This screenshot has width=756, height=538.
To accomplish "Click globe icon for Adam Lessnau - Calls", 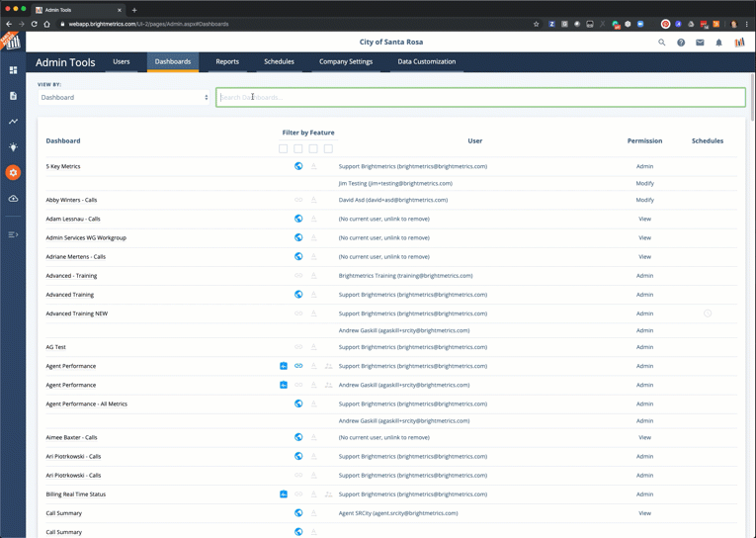I will pyautogui.click(x=298, y=219).
